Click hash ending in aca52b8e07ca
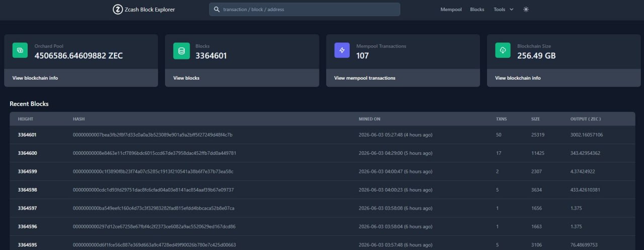 point(153,208)
